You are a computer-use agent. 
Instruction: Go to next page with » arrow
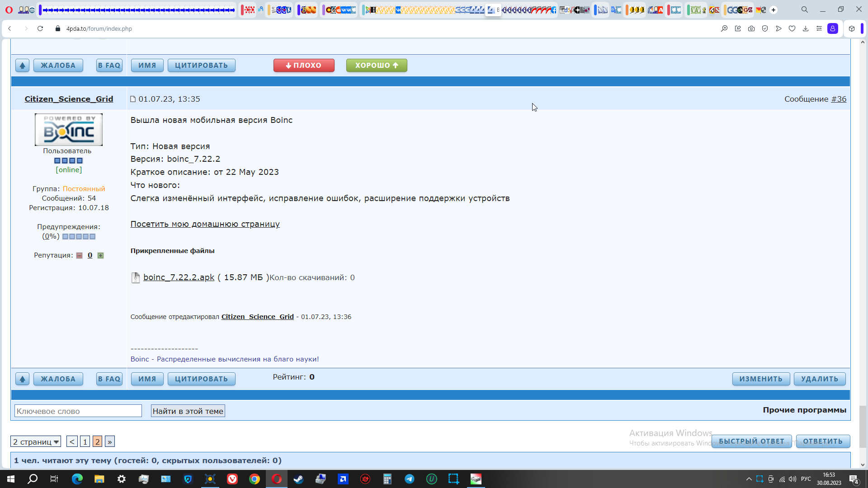[x=110, y=441]
